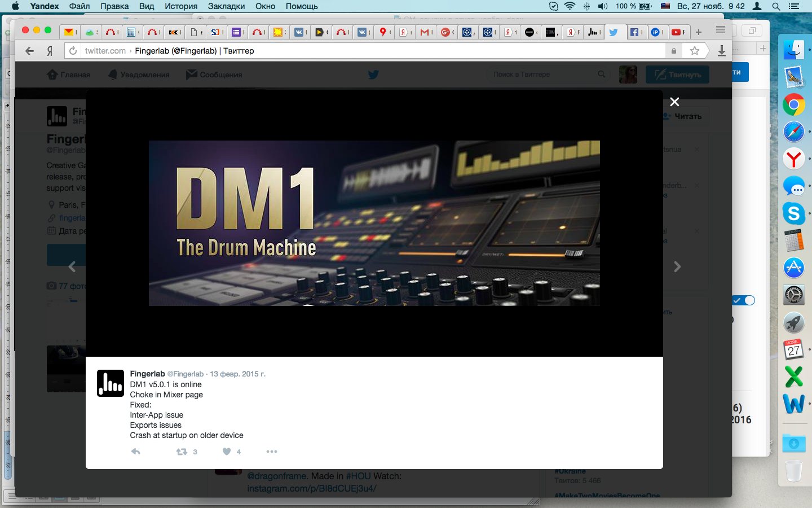Open Launchpad rocket in the Dock
The image size is (812, 508).
click(794, 322)
